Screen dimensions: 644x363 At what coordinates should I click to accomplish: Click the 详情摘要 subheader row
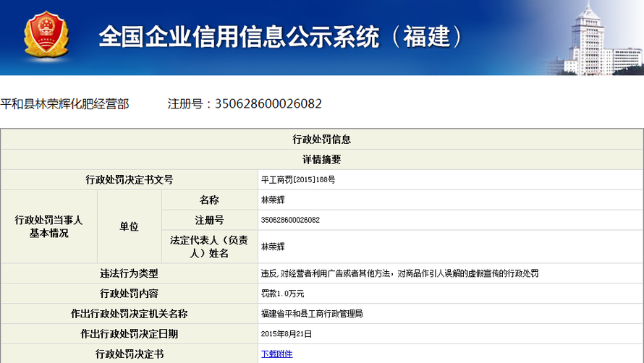[x=322, y=159]
